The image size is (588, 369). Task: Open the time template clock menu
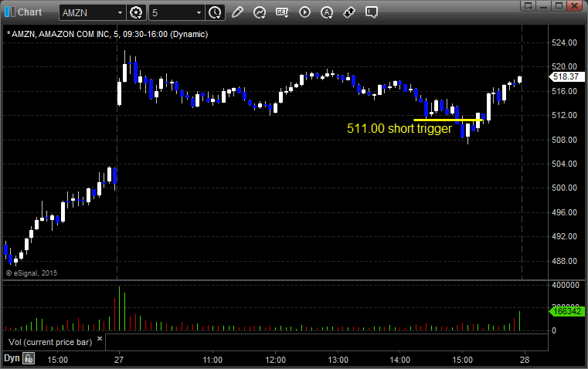click(215, 12)
